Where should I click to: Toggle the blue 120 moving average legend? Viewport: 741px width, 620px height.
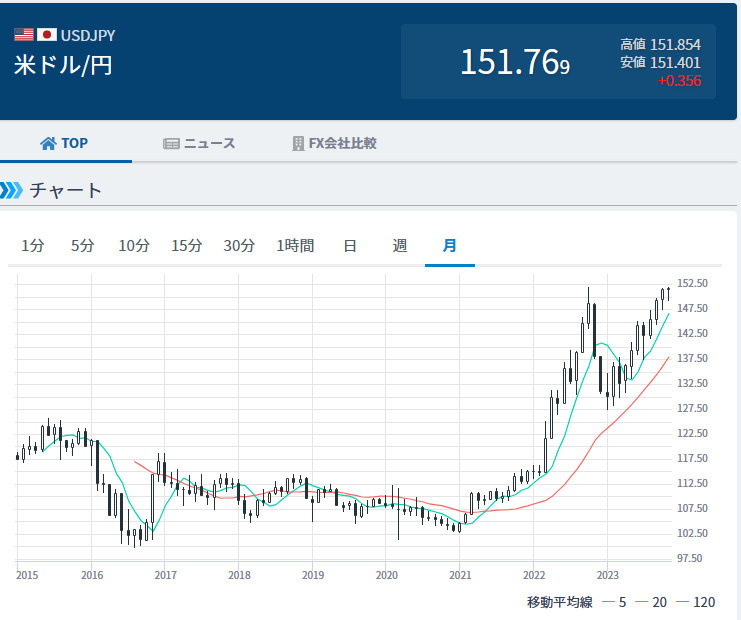696,602
